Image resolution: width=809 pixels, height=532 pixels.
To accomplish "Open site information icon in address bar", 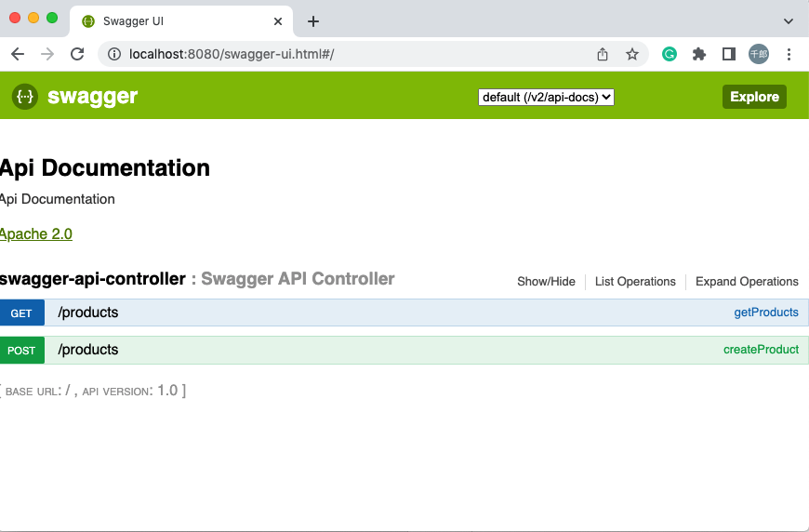I will [x=114, y=54].
